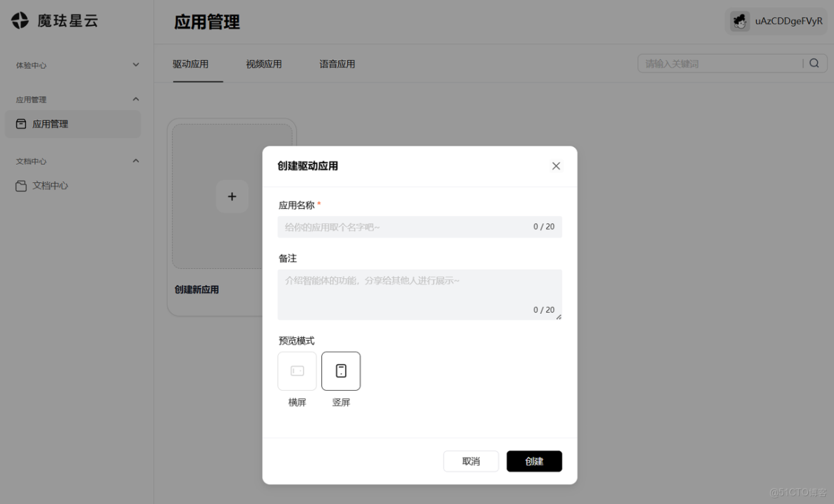This screenshot has height=504, width=834.
Task: Click the 魔珐星云 logo icon
Action: tap(20, 21)
